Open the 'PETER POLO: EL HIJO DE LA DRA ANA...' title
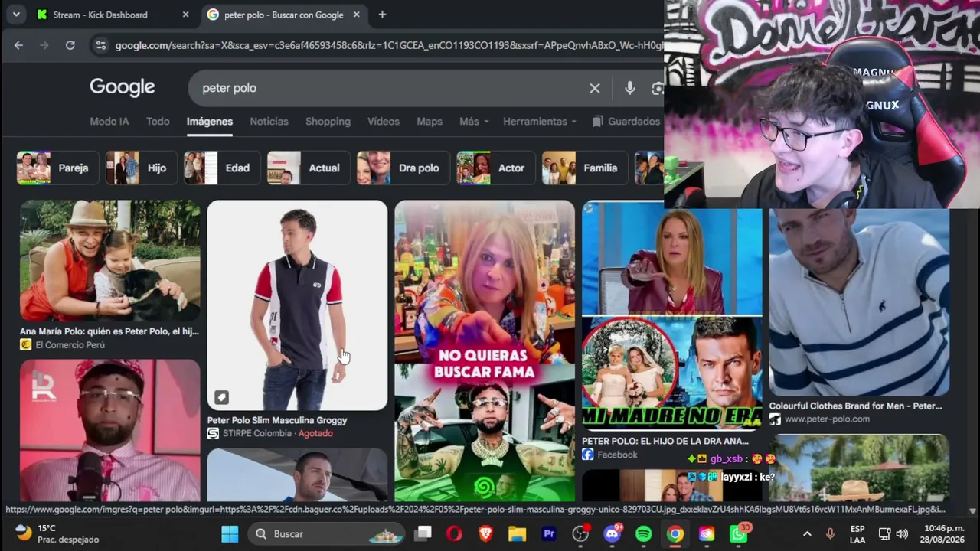The height and width of the screenshot is (551, 980). [x=665, y=441]
